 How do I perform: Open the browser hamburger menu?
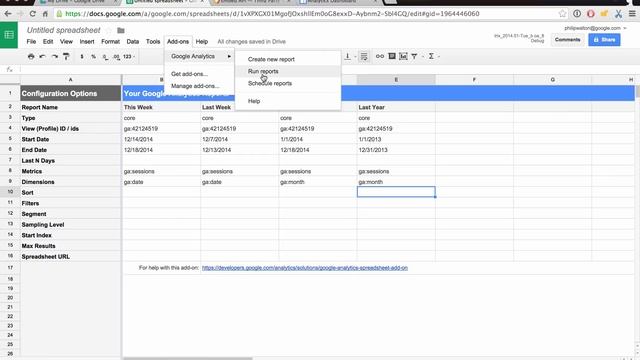click(x=632, y=14)
